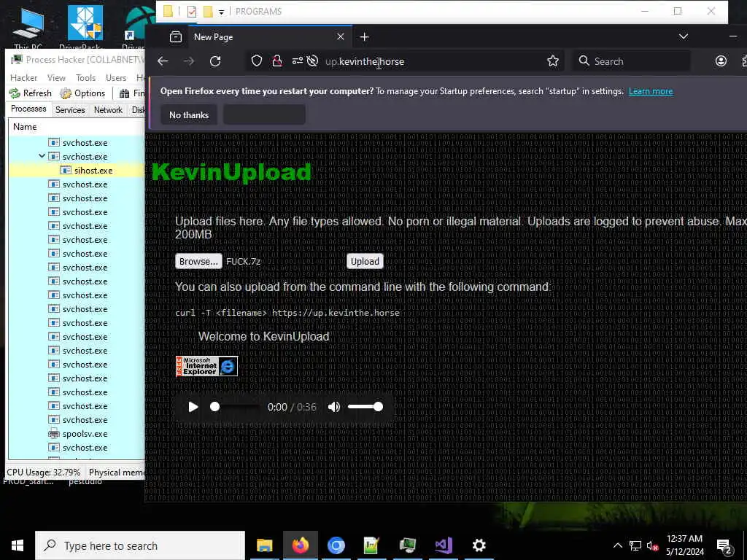Open the green chart app taskbar icon

point(371,545)
